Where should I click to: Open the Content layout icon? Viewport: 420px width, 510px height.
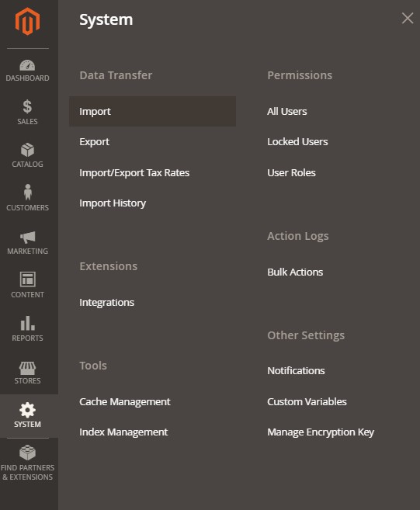pyautogui.click(x=28, y=279)
